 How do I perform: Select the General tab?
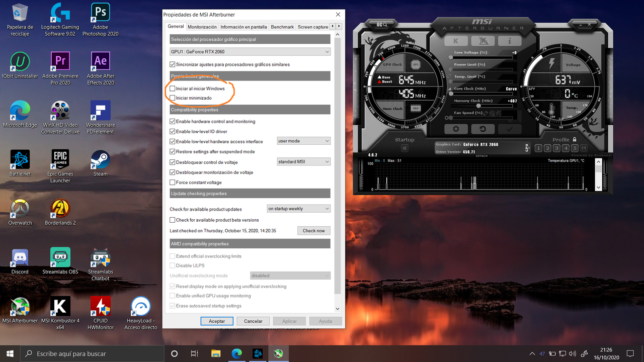click(x=176, y=27)
